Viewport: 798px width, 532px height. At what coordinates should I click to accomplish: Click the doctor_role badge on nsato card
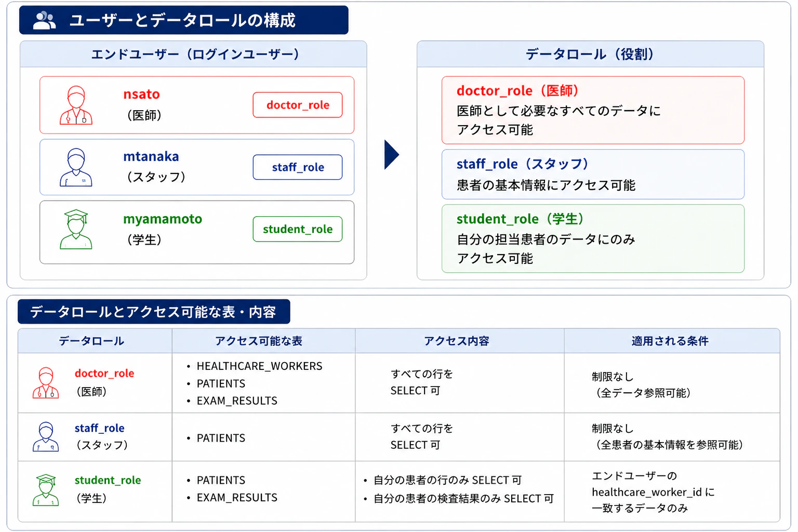point(298,105)
